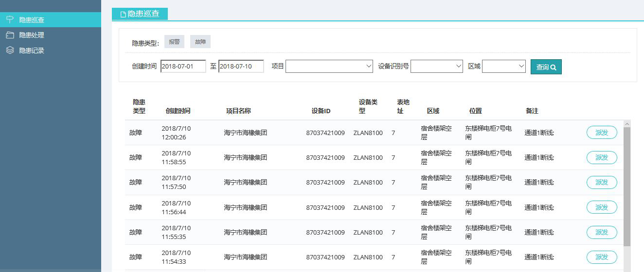The height and width of the screenshot is (272, 644).
Task: Click 派发 for the 11:57:50 record
Action: [x=601, y=182]
